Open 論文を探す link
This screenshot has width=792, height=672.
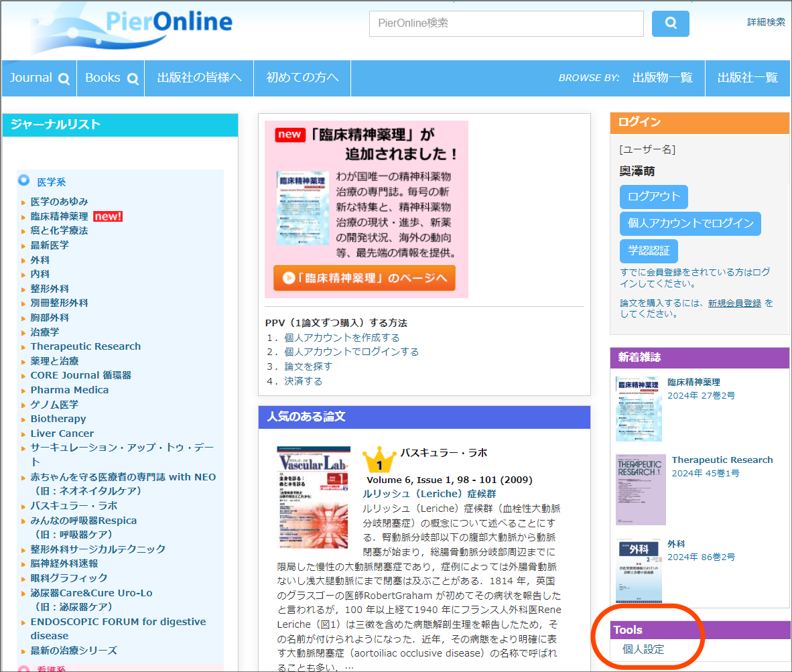(308, 366)
